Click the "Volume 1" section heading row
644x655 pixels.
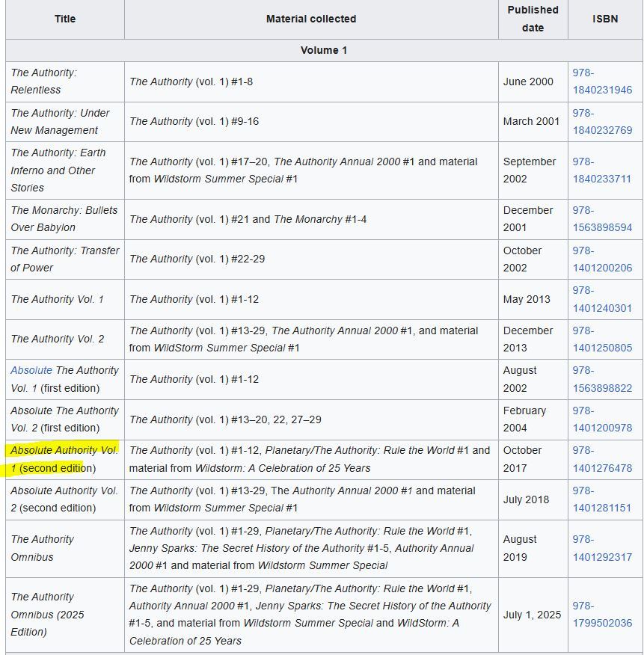coord(325,51)
